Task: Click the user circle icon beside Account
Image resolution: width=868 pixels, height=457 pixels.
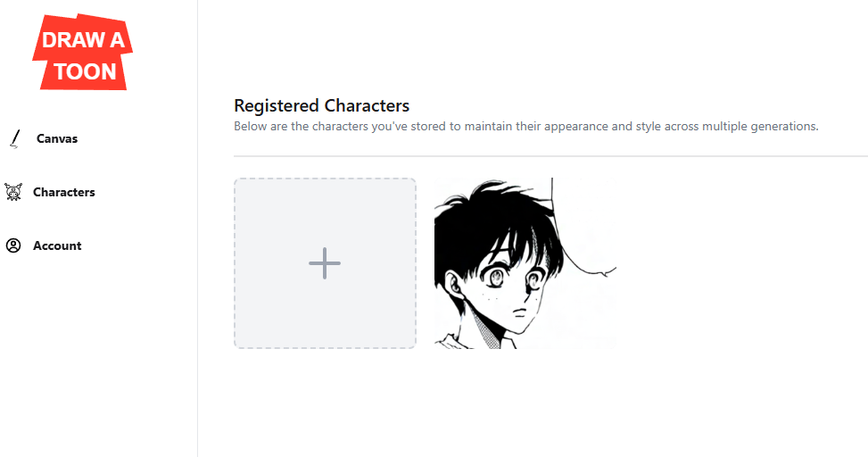Action: click(x=13, y=245)
